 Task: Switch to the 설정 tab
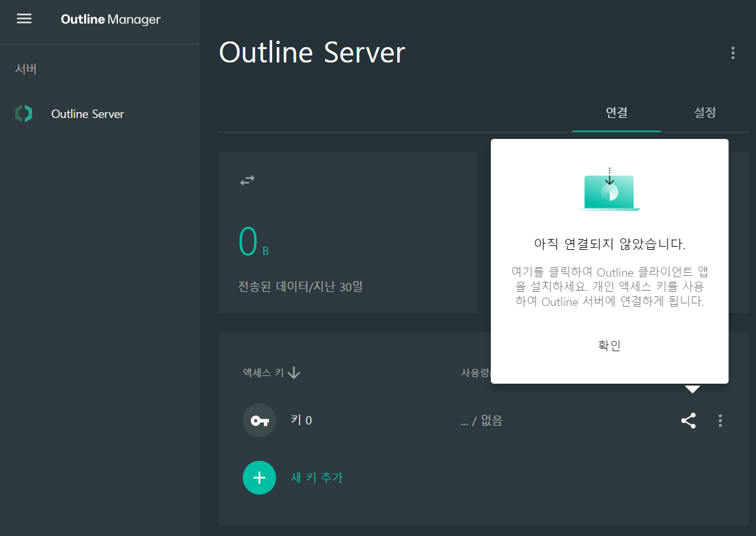tap(704, 113)
